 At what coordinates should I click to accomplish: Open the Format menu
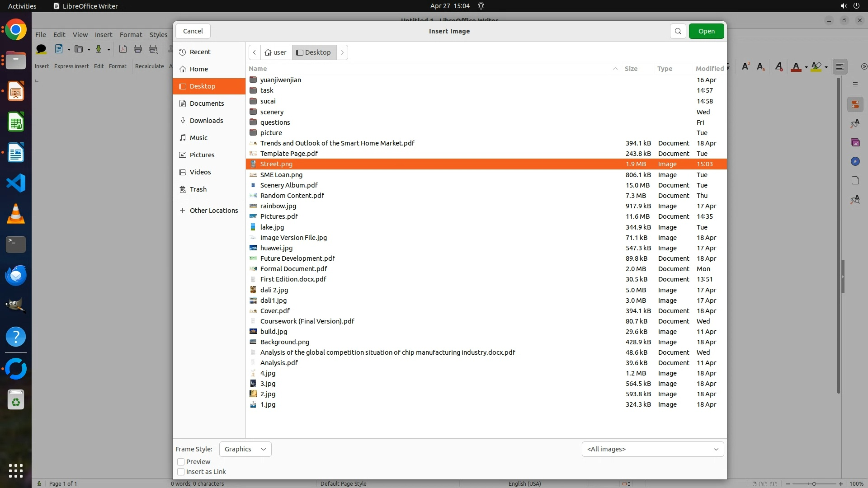131,35
